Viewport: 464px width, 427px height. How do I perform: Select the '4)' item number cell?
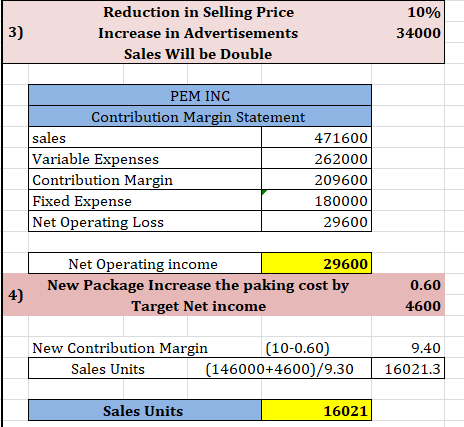click(x=16, y=295)
